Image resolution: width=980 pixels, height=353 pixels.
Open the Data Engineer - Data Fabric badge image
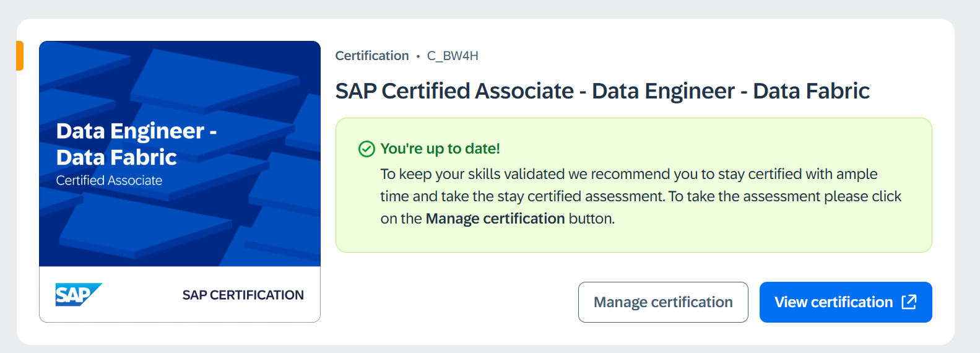pyautogui.click(x=180, y=181)
